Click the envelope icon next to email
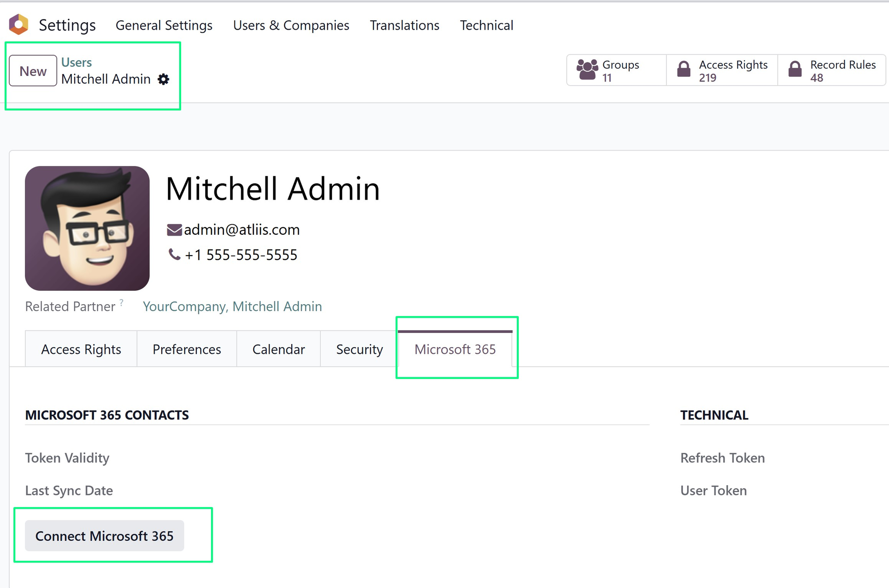This screenshot has height=588, width=889. [174, 230]
